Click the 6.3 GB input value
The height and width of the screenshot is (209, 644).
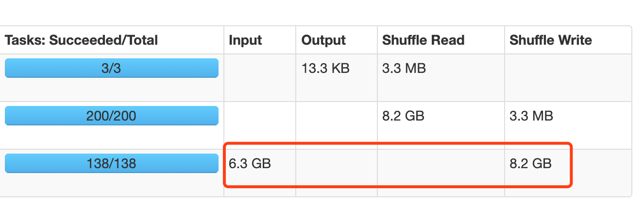(x=250, y=163)
